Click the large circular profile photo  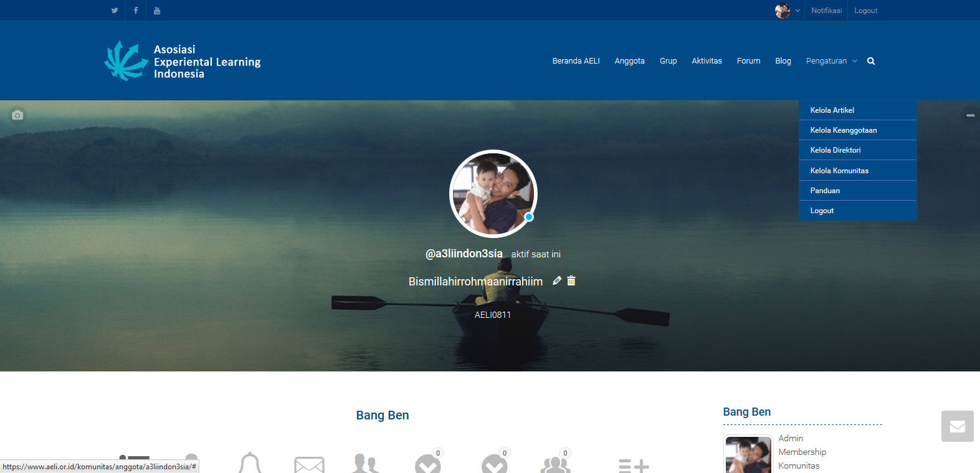coord(493,194)
